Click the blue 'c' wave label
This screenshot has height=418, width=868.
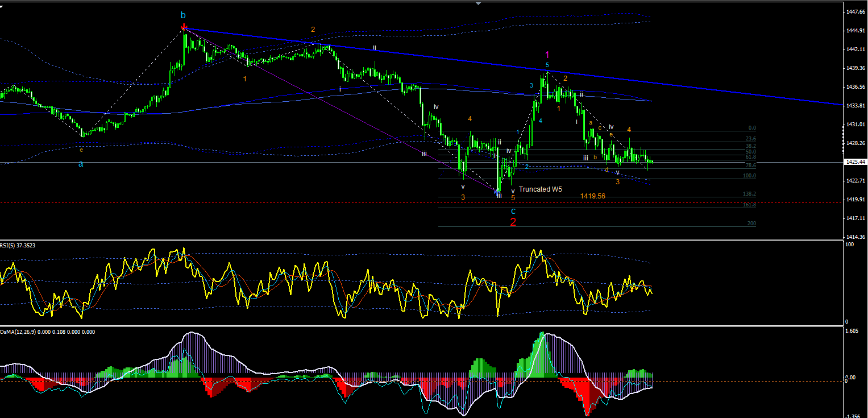(513, 210)
